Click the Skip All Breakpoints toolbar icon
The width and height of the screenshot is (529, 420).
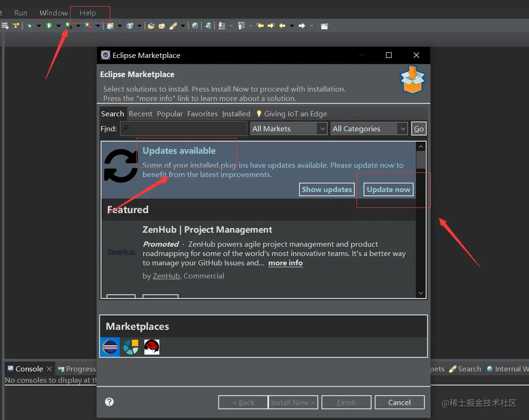(x=16, y=26)
